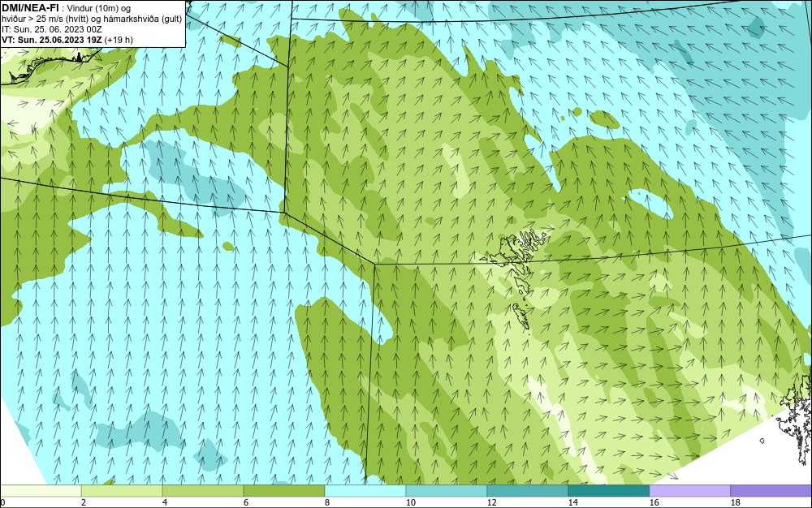Click the 'hviður > 25 m/s (hvítt)' legend line
The height and width of the screenshot is (508, 812).
[x=92, y=19]
